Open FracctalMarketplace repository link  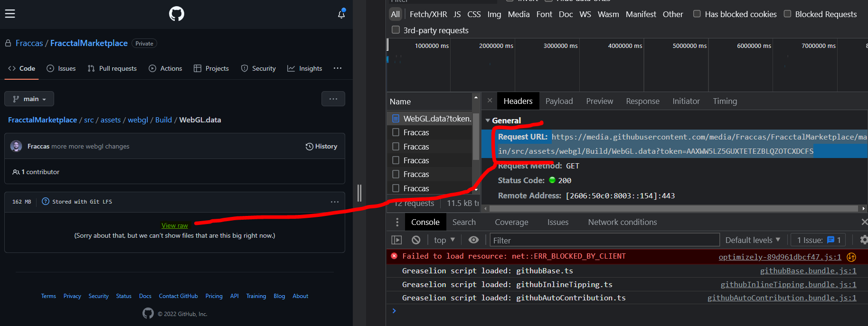pyautogui.click(x=89, y=43)
